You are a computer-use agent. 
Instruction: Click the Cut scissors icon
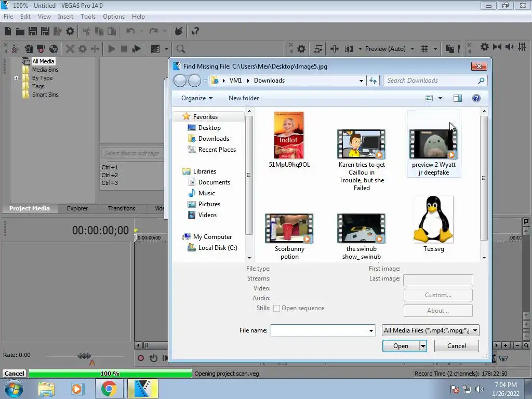pyautogui.click(x=87, y=32)
